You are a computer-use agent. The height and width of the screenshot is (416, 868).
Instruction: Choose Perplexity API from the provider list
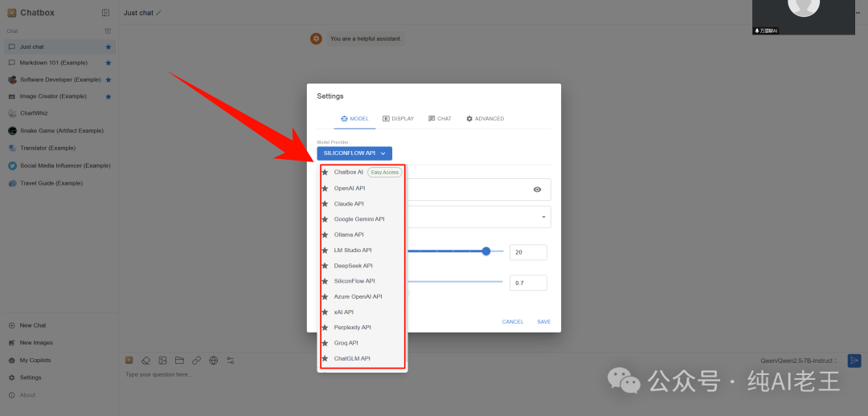[362, 328]
